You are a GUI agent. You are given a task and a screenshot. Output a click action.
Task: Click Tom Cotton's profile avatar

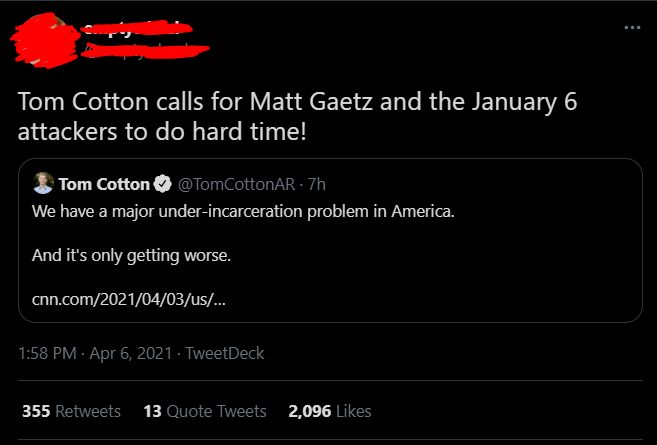(42, 184)
